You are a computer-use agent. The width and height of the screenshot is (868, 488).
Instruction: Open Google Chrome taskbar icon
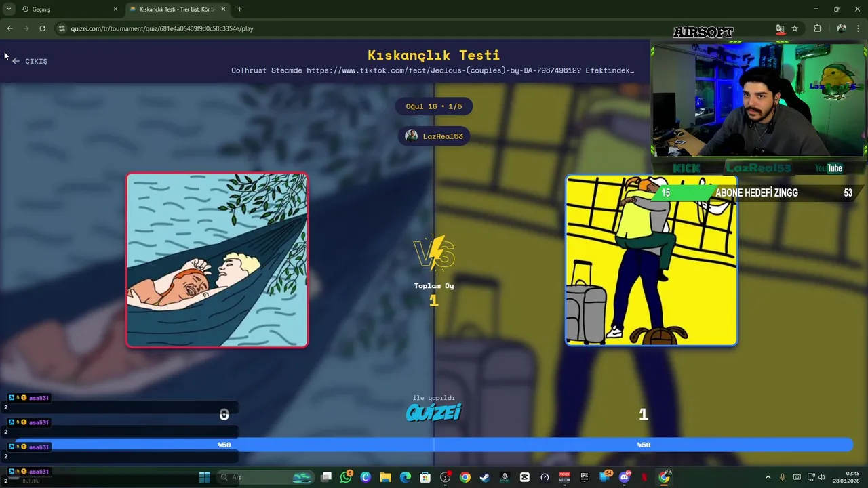pyautogui.click(x=465, y=477)
